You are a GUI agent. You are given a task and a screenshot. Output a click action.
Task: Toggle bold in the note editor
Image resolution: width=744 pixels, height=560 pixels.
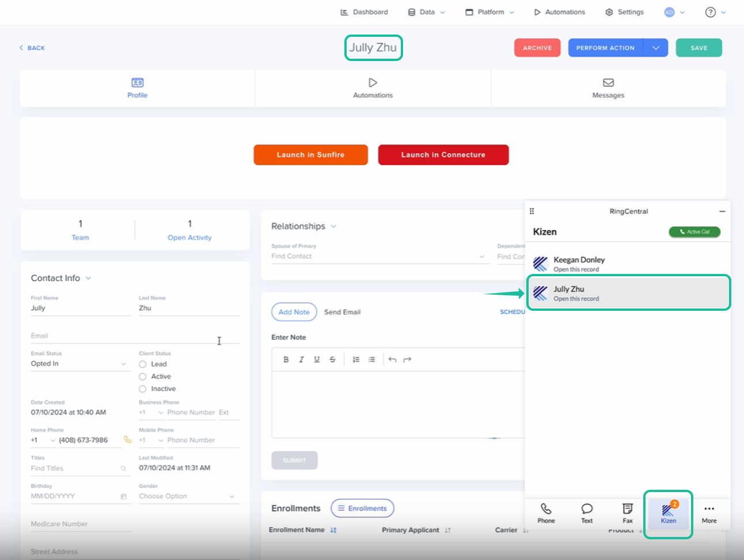(286, 360)
